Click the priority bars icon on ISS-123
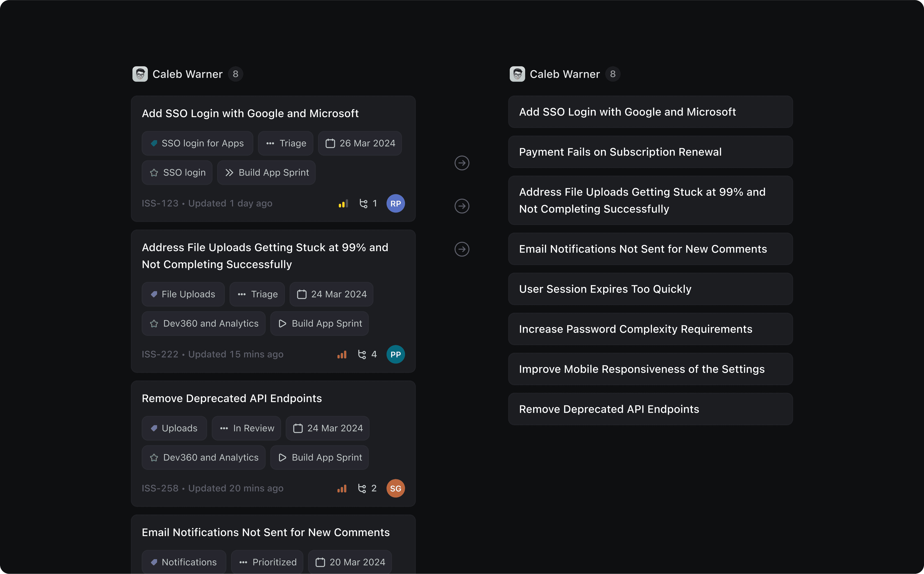 click(x=343, y=204)
